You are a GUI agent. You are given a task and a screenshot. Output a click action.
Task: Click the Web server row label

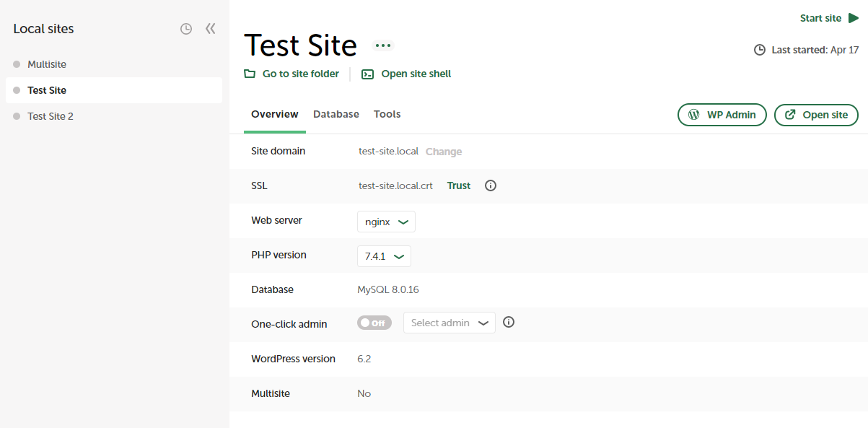pos(277,220)
